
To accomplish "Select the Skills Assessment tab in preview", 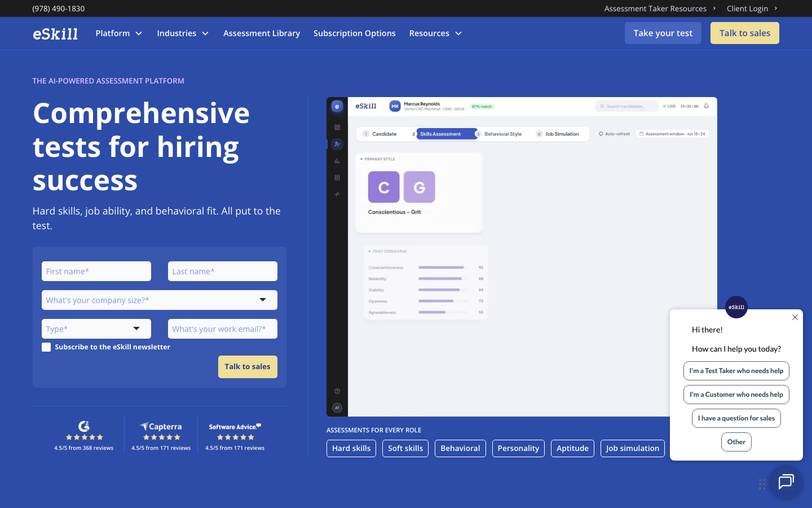I will 447,134.
